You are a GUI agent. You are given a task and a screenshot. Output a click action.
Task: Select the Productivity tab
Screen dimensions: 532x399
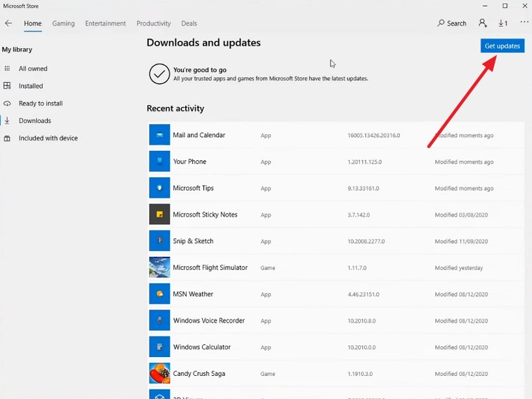point(154,23)
